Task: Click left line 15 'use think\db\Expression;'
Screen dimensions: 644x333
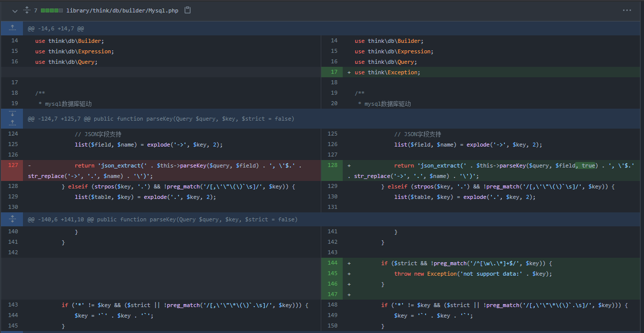Action: 74,51
